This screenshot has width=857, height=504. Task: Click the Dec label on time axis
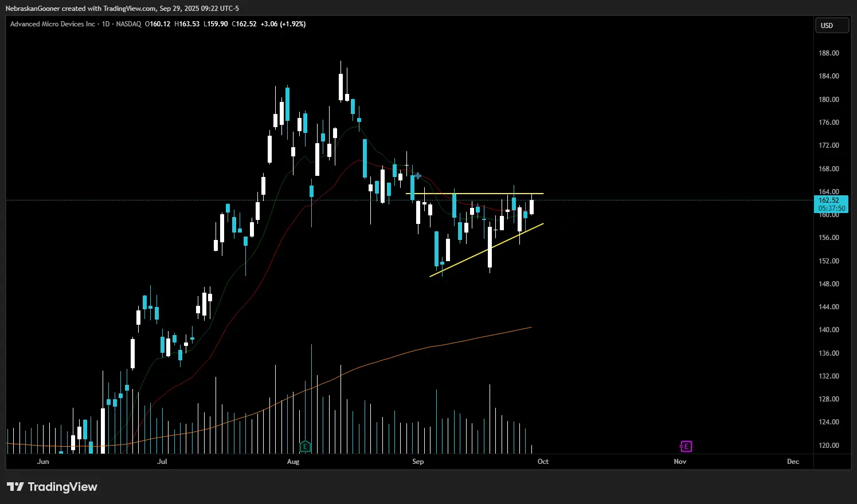click(x=793, y=462)
